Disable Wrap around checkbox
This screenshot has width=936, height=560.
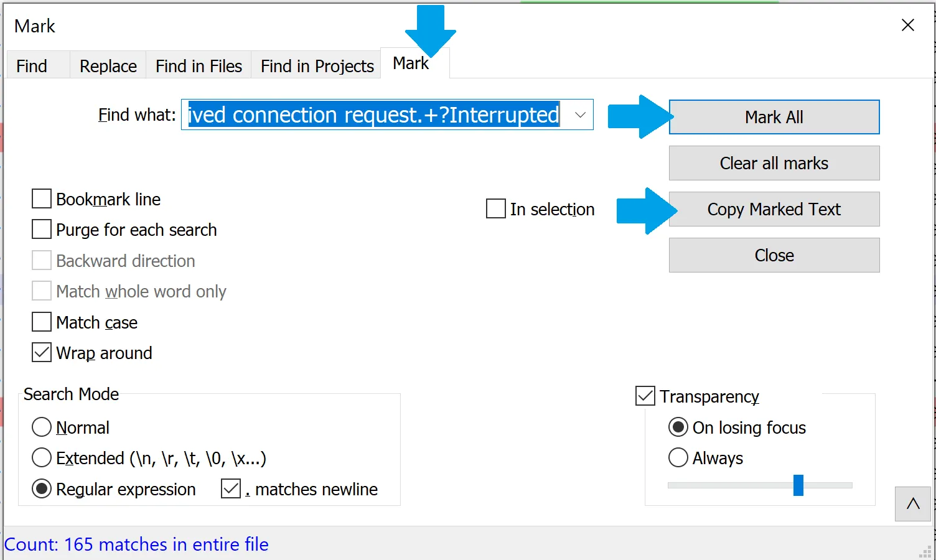tap(42, 353)
